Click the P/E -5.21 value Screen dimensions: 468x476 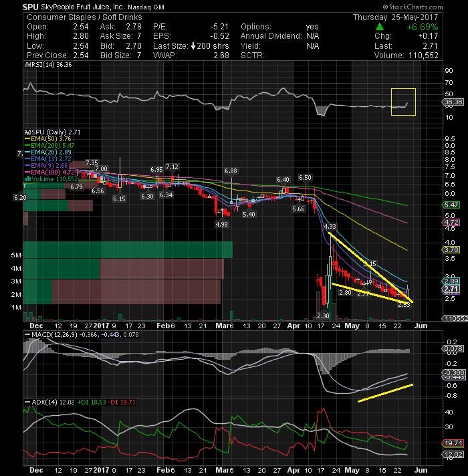pos(219,27)
